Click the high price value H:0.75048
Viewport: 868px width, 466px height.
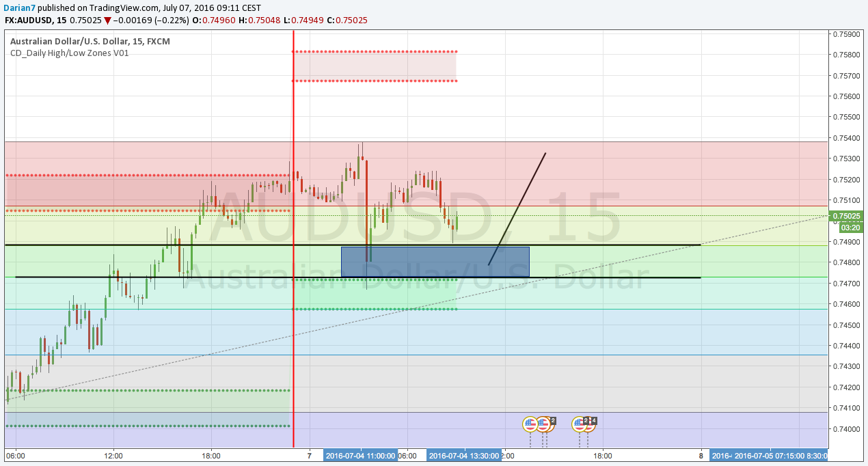pyautogui.click(x=259, y=20)
